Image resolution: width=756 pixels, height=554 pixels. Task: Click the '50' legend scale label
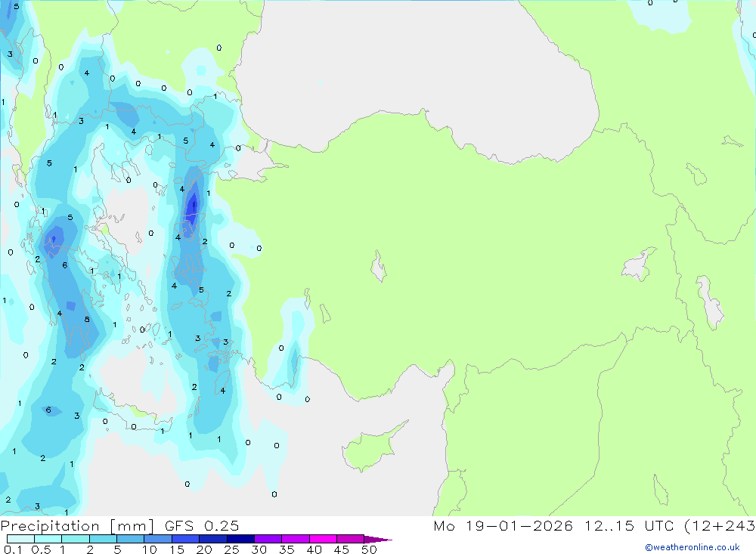pyautogui.click(x=369, y=549)
